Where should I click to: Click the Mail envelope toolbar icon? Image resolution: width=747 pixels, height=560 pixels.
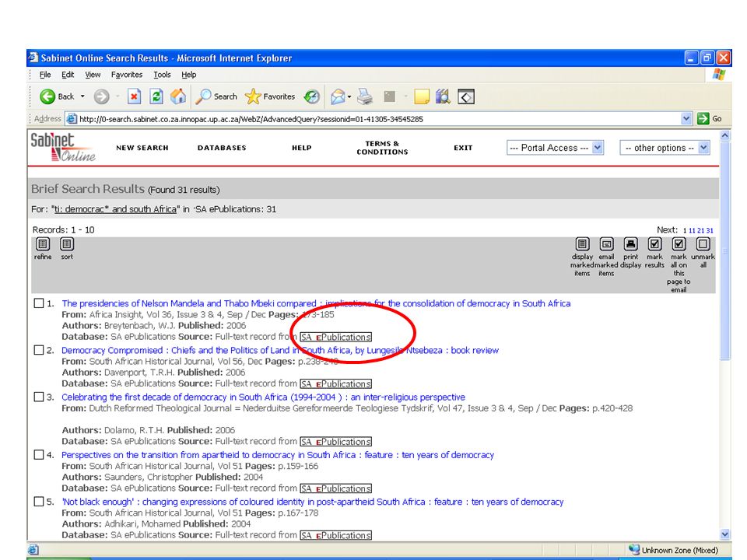338,96
